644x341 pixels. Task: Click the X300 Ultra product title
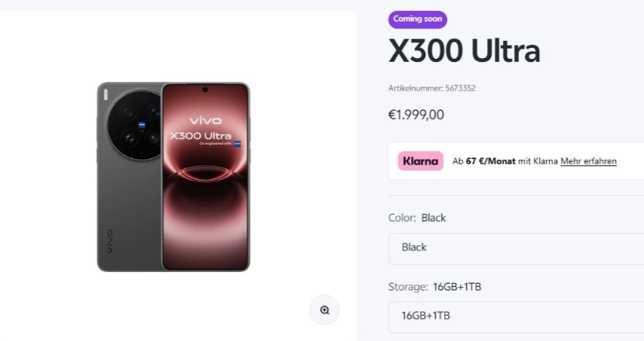[x=464, y=52]
